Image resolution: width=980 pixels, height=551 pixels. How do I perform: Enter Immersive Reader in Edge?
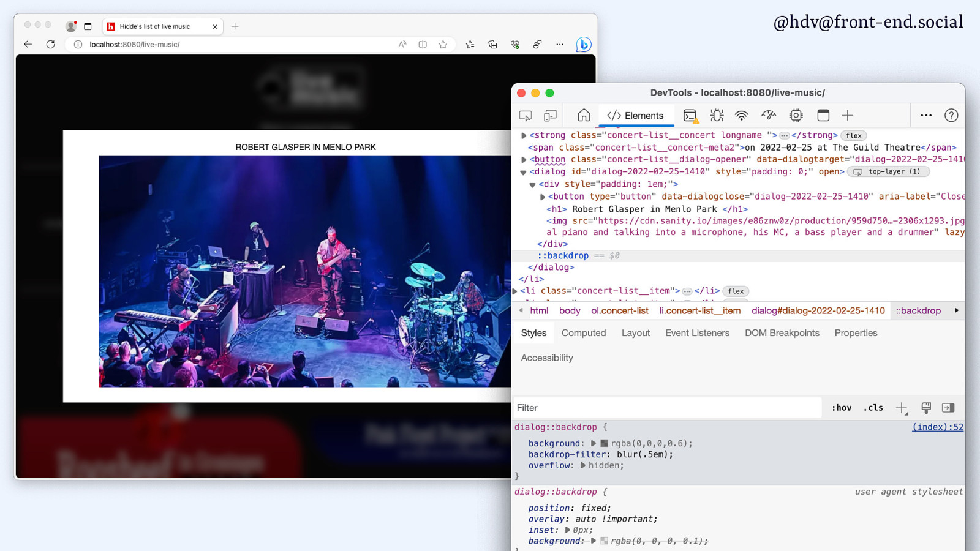click(423, 44)
